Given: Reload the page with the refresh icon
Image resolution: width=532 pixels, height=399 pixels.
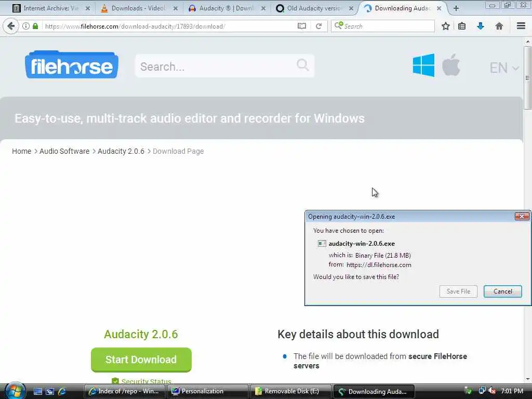Looking at the screenshot, I should pos(318,26).
